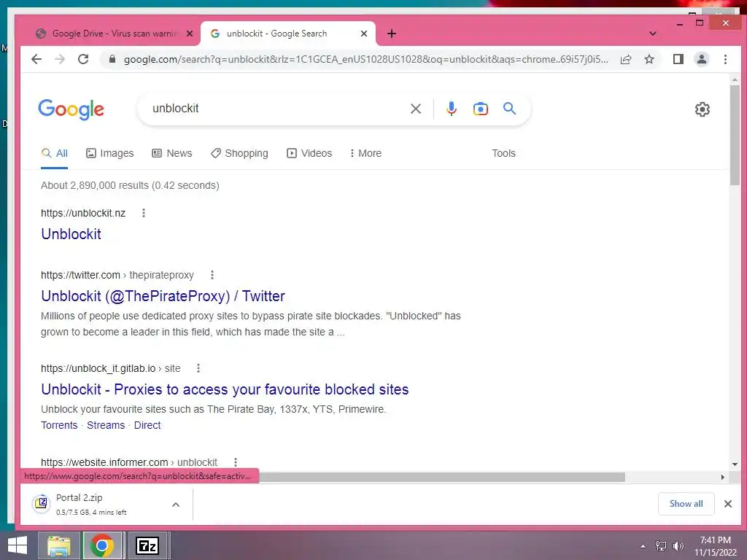
Task: Open the Chrome side panel
Action: (x=678, y=59)
